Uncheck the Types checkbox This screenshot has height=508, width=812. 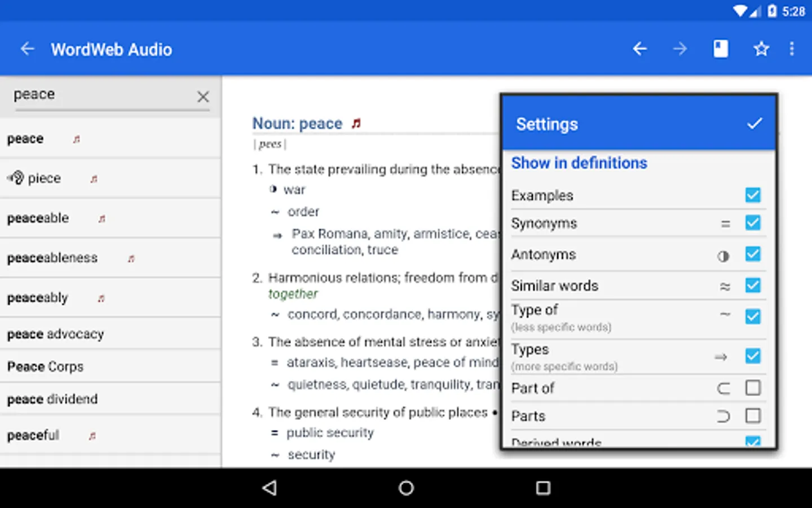click(x=753, y=356)
